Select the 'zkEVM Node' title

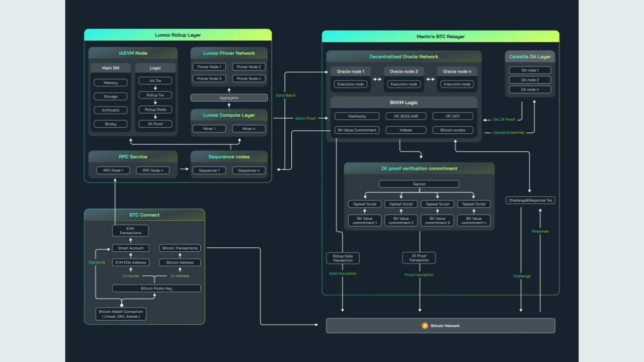pos(133,53)
